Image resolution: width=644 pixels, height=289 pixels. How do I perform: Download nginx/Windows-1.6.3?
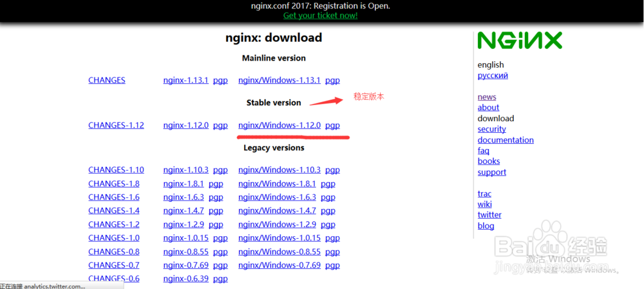coord(277,197)
